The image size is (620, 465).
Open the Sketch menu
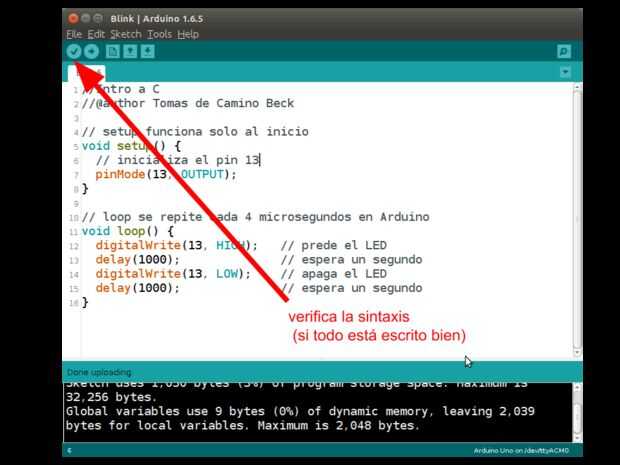(126, 34)
